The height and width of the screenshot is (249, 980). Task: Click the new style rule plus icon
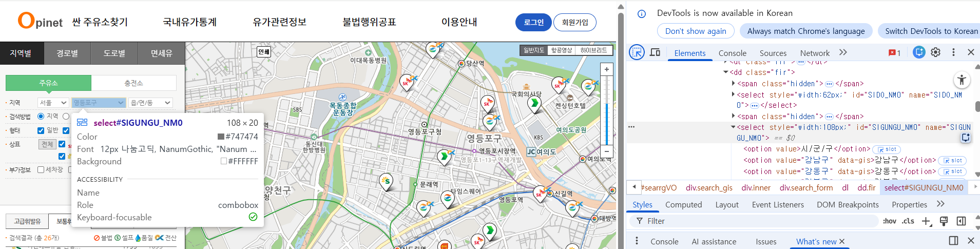[926, 221]
